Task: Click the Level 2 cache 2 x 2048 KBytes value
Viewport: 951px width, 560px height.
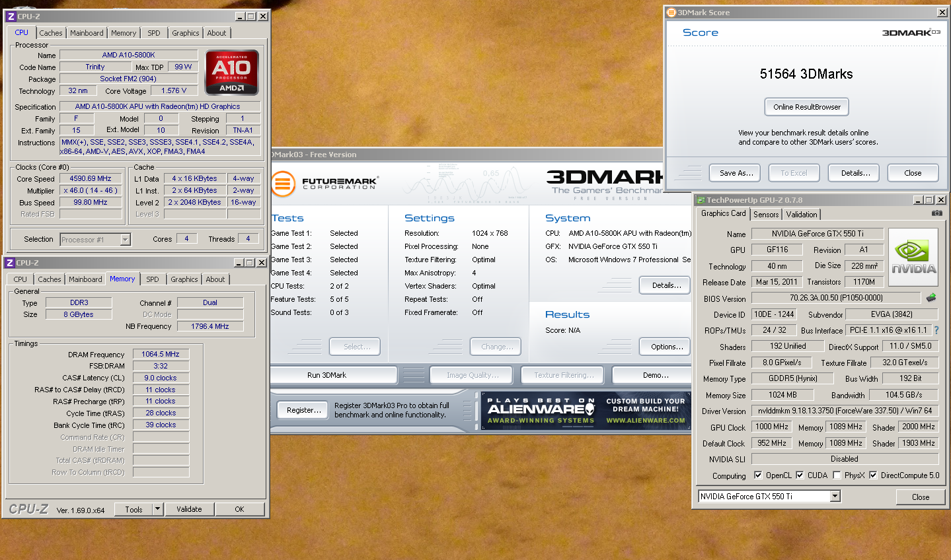Action: tap(194, 202)
